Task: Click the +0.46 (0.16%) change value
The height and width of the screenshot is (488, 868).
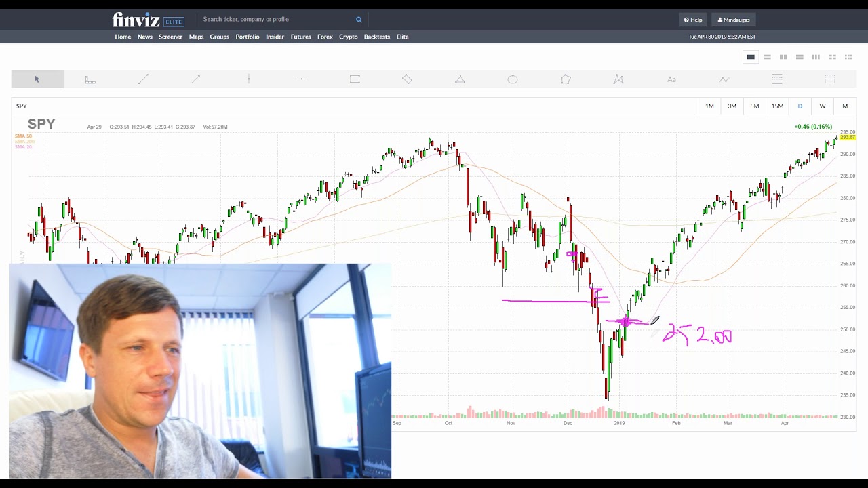Action: point(813,127)
